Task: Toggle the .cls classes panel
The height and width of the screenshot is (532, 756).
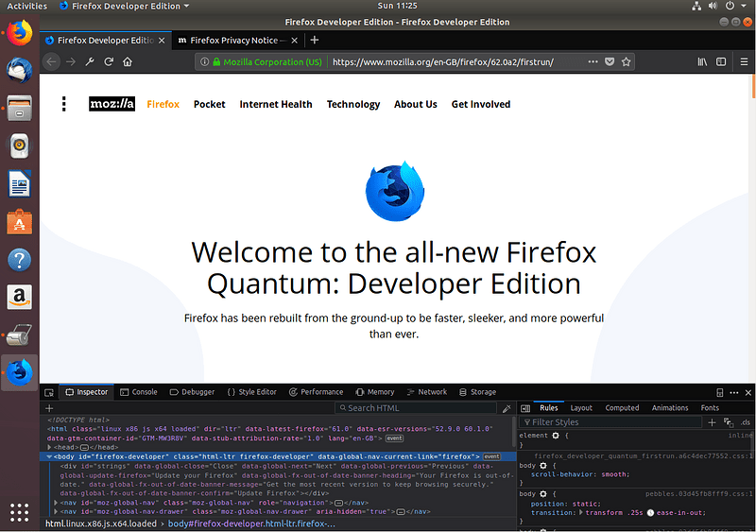Action: point(746,422)
